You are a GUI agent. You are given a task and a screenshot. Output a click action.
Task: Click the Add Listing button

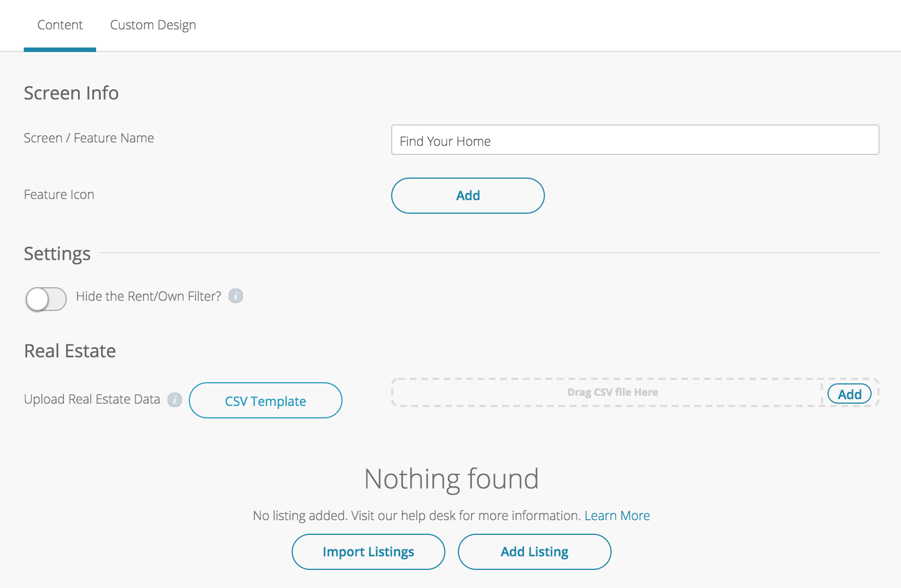535,552
